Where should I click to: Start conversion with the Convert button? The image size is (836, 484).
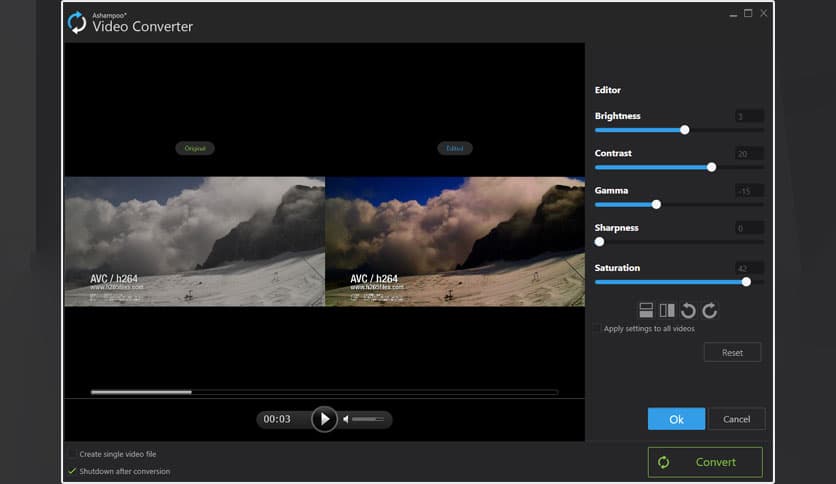[x=705, y=462]
